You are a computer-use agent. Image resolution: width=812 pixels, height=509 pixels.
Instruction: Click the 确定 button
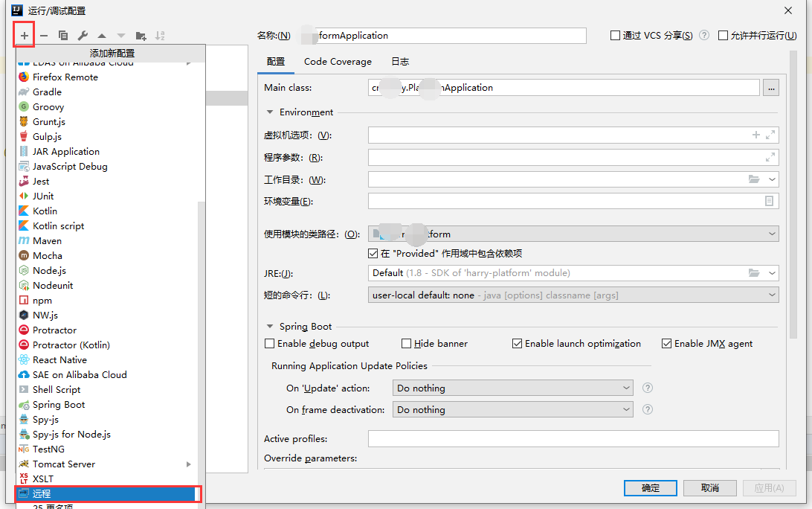pyautogui.click(x=651, y=488)
